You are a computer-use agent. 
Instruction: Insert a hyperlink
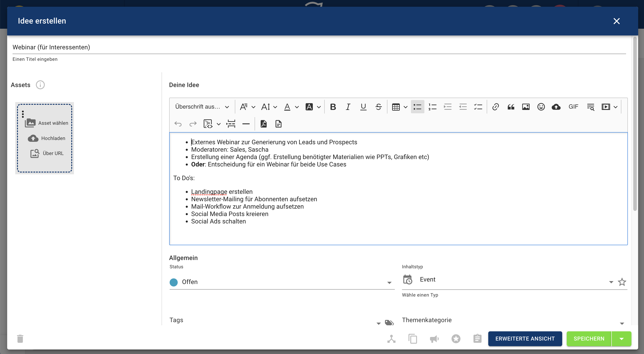pyautogui.click(x=495, y=107)
